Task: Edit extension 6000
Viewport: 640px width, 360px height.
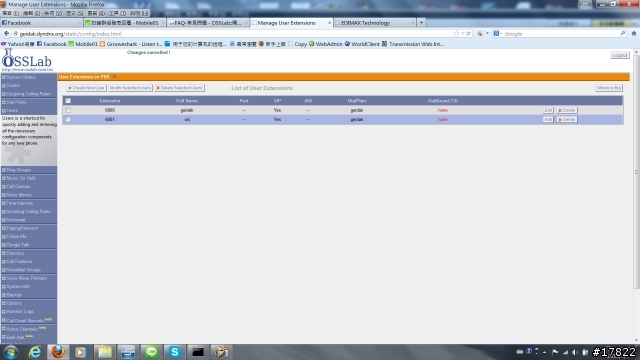Action: pyautogui.click(x=548, y=110)
